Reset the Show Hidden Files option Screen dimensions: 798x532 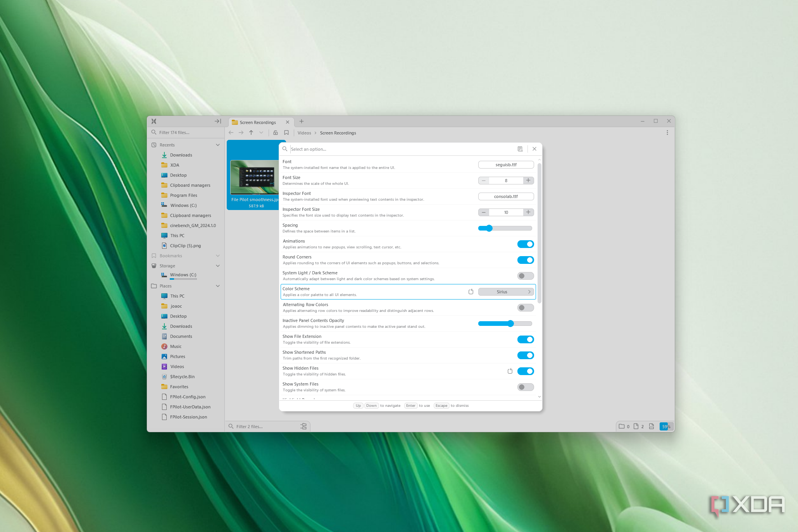pos(510,371)
